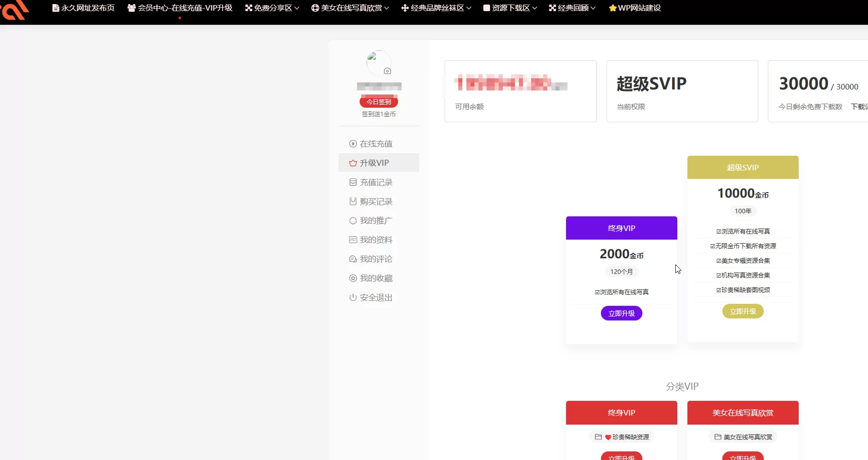Expand 资源下载区 dropdown arrow

(x=534, y=8)
